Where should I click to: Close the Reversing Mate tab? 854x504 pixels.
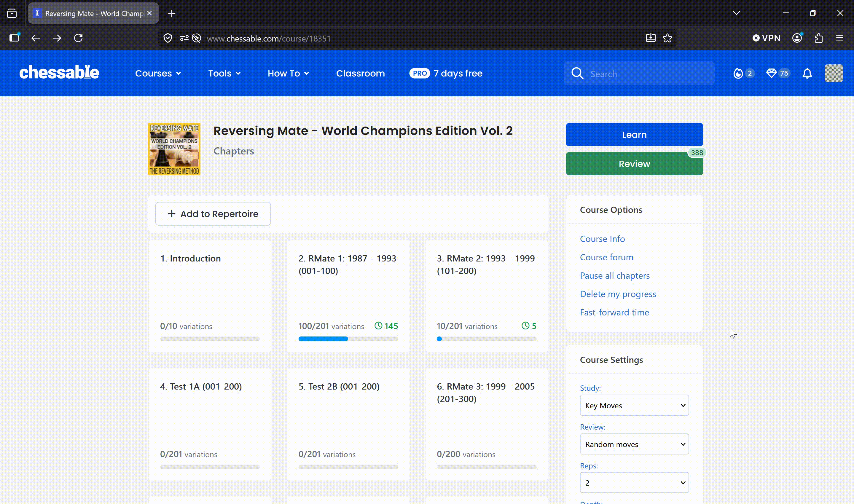(149, 13)
